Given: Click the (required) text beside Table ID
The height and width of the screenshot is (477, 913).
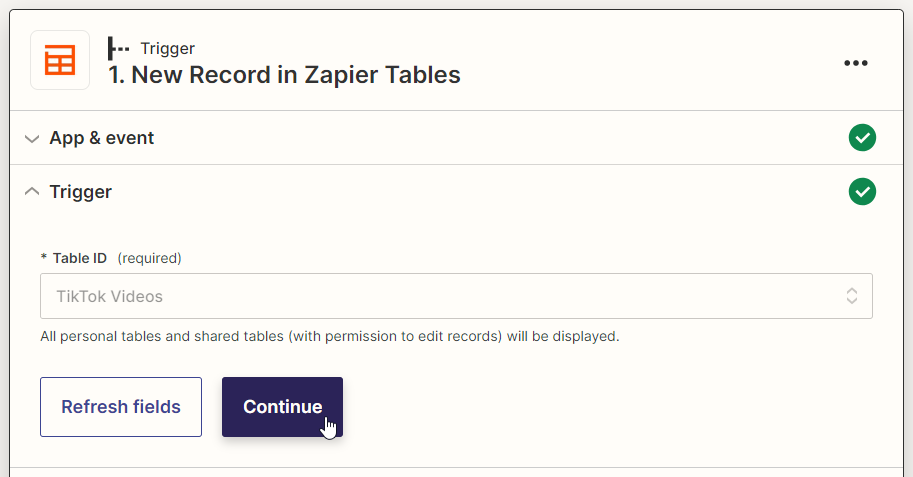Looking at the screenshot, I should [x=149, y=258].
